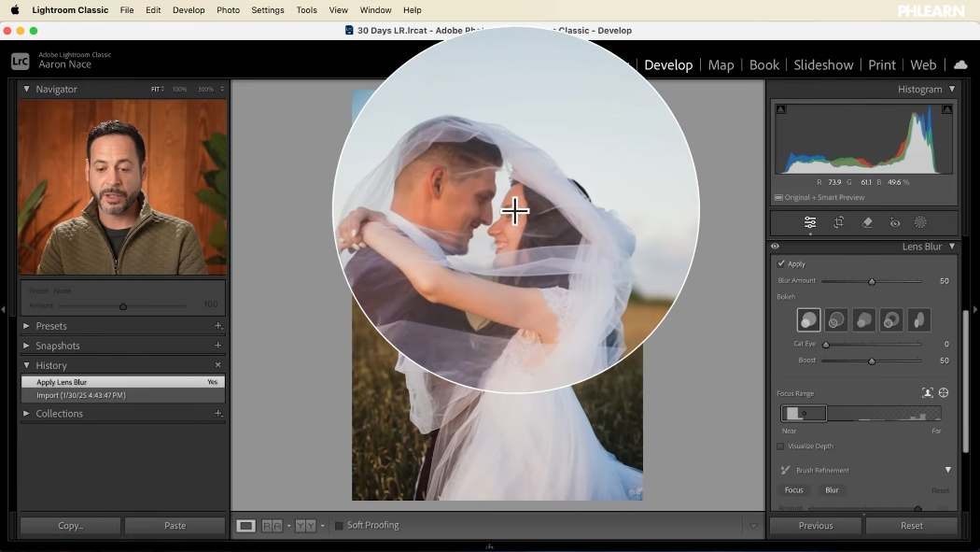Click the histogram highlight clipping indicator
980x552 pixels.
(x=947, y=109)
